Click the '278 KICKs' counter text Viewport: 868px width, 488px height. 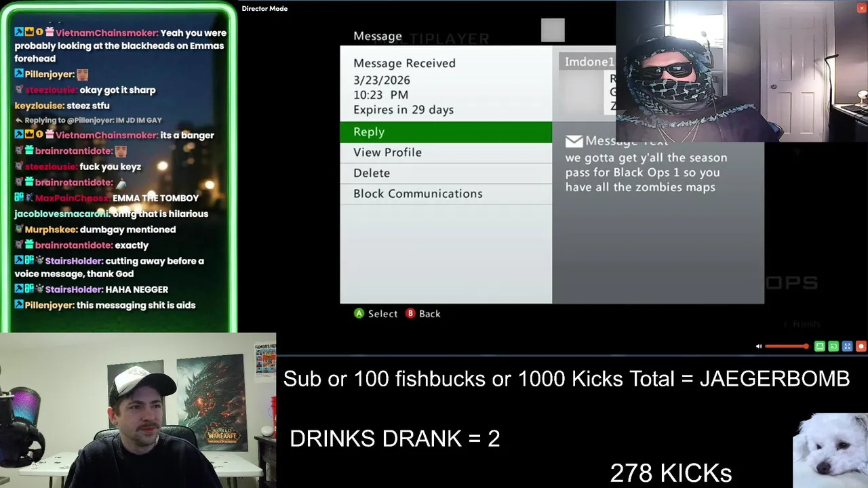671,473
